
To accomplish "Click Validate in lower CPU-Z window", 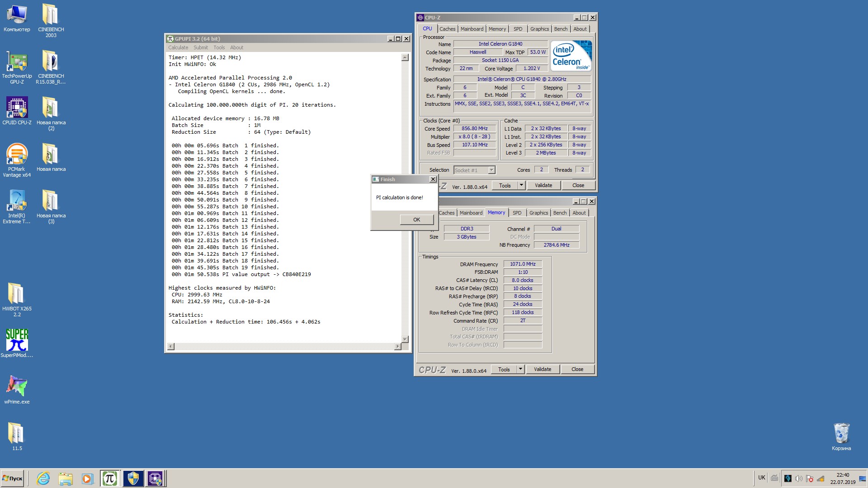I will tap(542, 369).
